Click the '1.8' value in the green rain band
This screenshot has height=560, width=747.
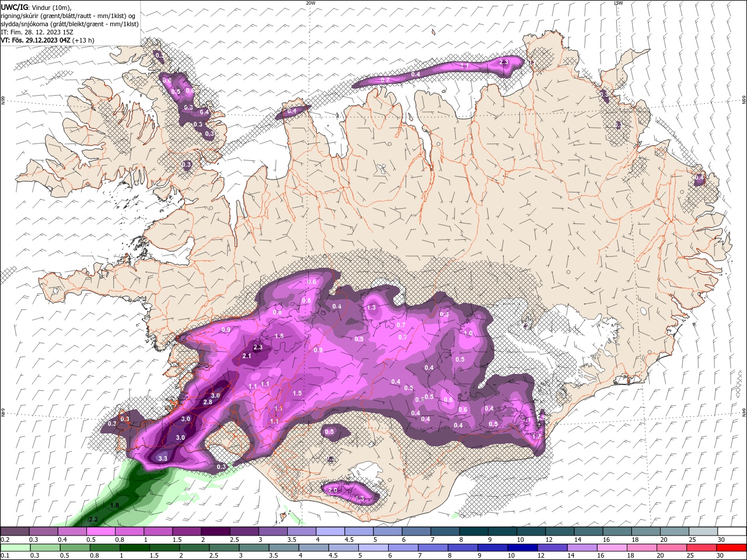coord(115,505)
